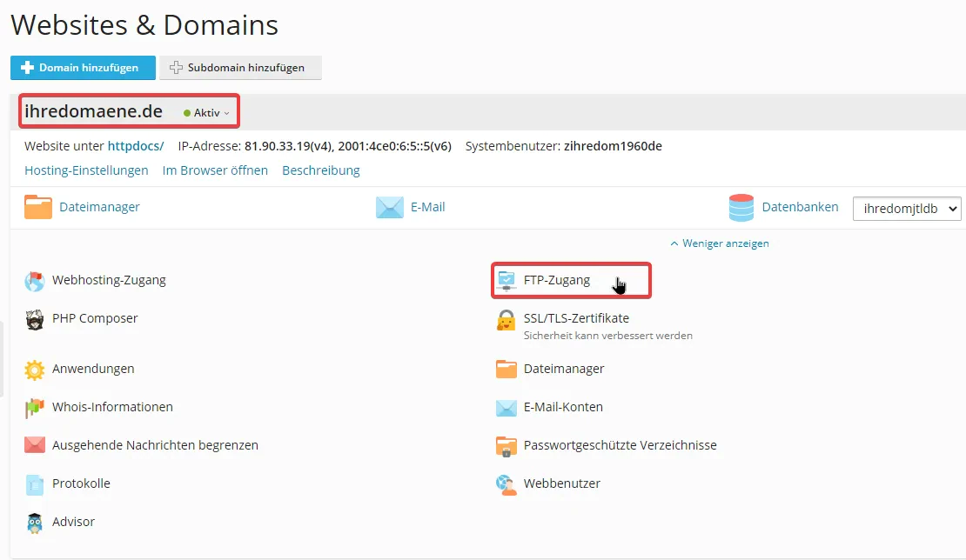Image resolution: width=966 pixels, height=560 pixels.
Task: Click the Webbenutzer globe person icon
Action: [x=506, y=484]
